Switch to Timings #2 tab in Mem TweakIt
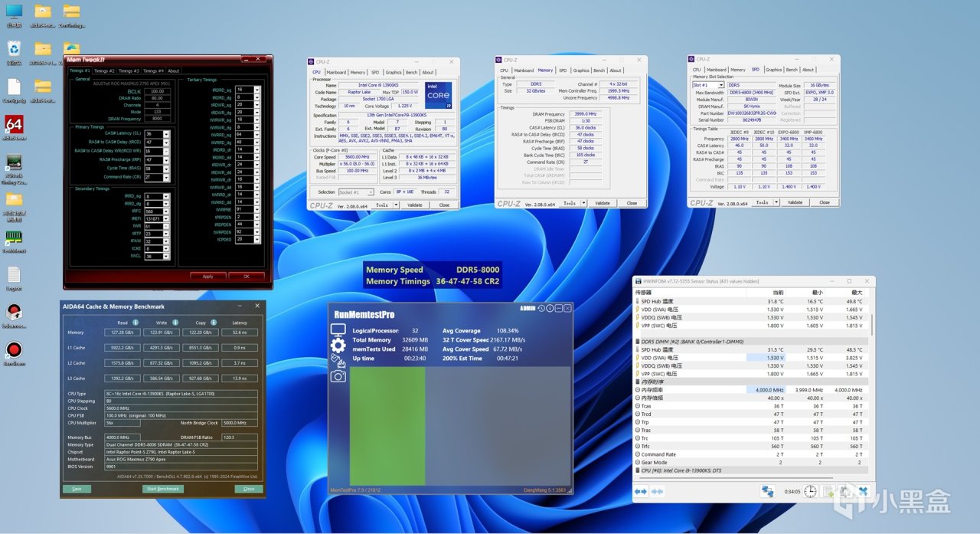The image size is (980, 534). [x=106, y=70]
